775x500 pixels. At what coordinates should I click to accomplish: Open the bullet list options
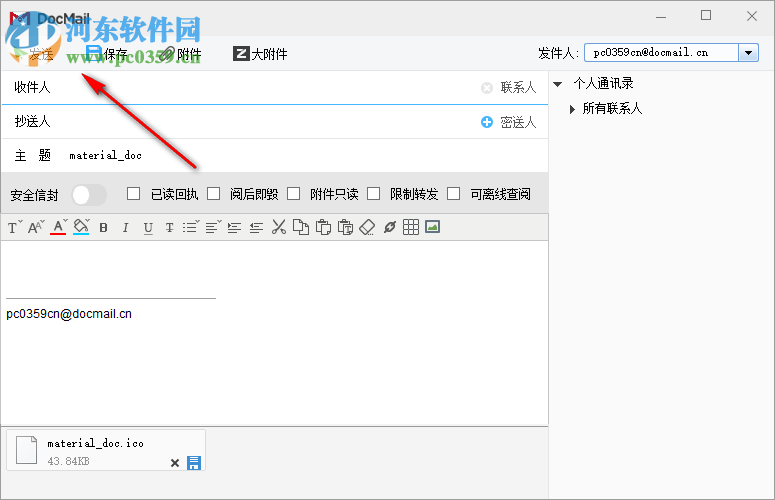point(191,227)
